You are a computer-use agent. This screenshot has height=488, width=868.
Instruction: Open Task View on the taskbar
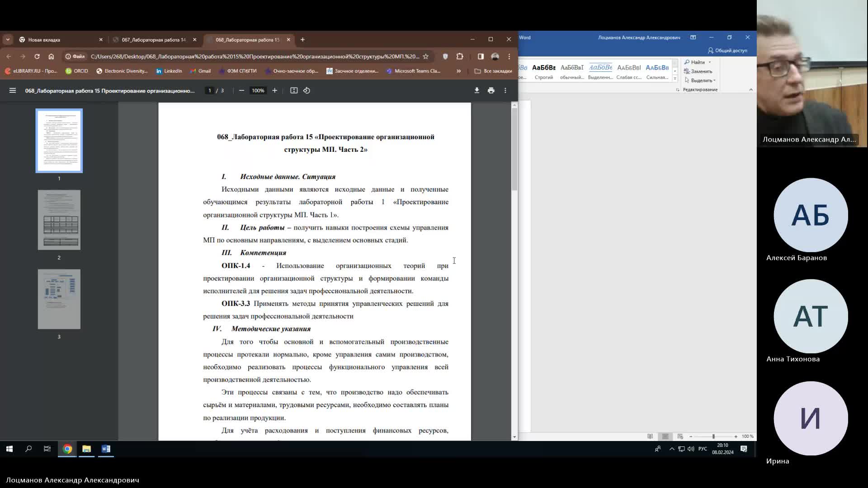[47, 449]
